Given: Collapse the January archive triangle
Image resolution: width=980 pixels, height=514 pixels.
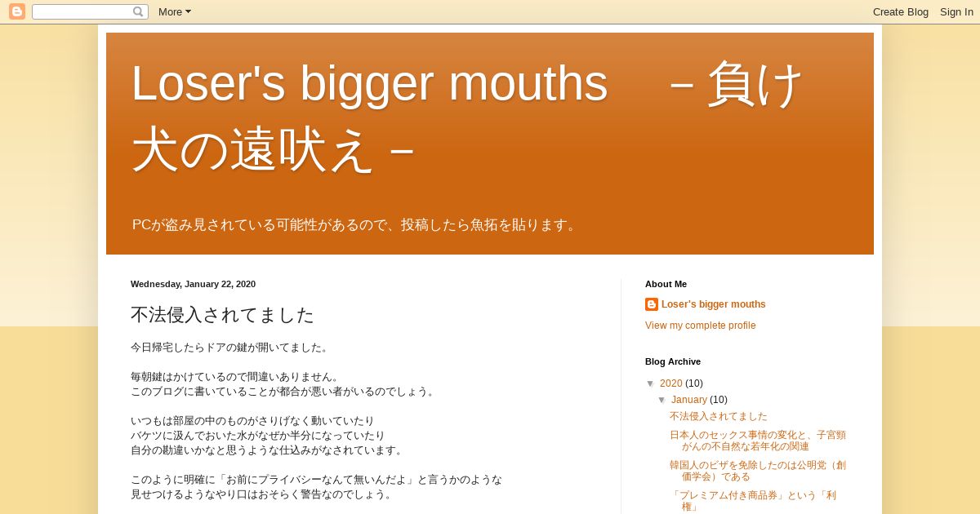Looking at the screenshot, I should coord(662,400).
